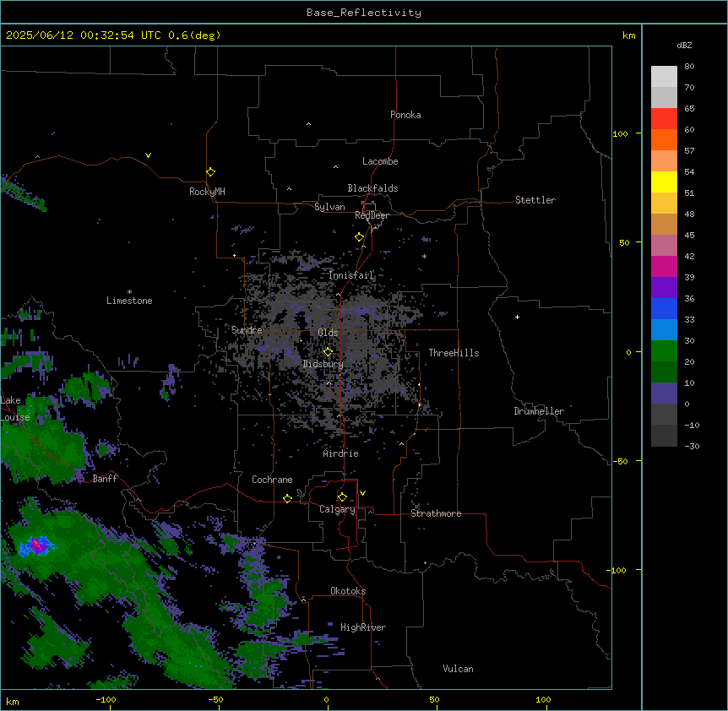Click the Airdrie label
The width and height of the screenshot is (728, 711).
(341, 453)
